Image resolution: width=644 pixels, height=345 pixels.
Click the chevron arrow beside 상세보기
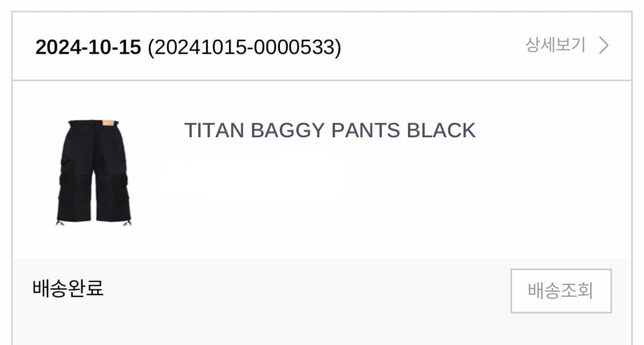coord(603,46)
